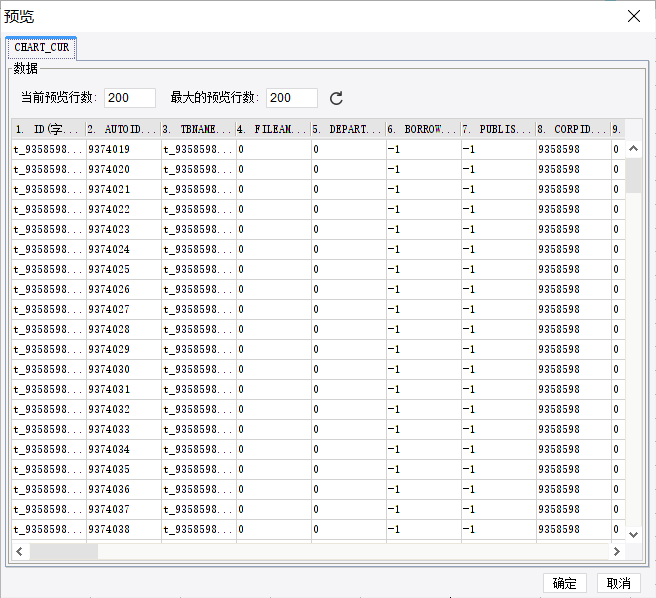
Task: Select ID cell in row 9374030
Action: click(49, 370)
